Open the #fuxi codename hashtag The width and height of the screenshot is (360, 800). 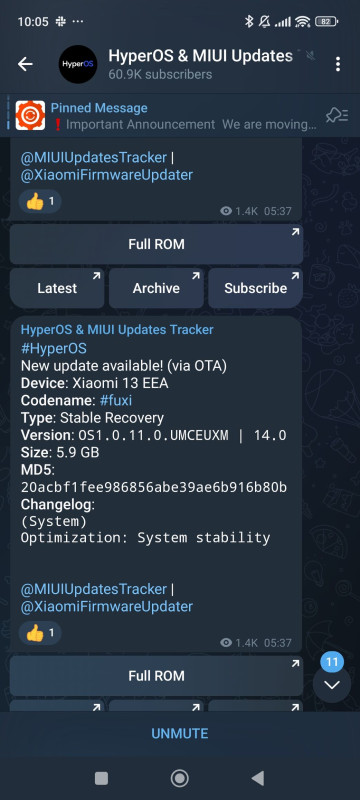coord(115,401)
